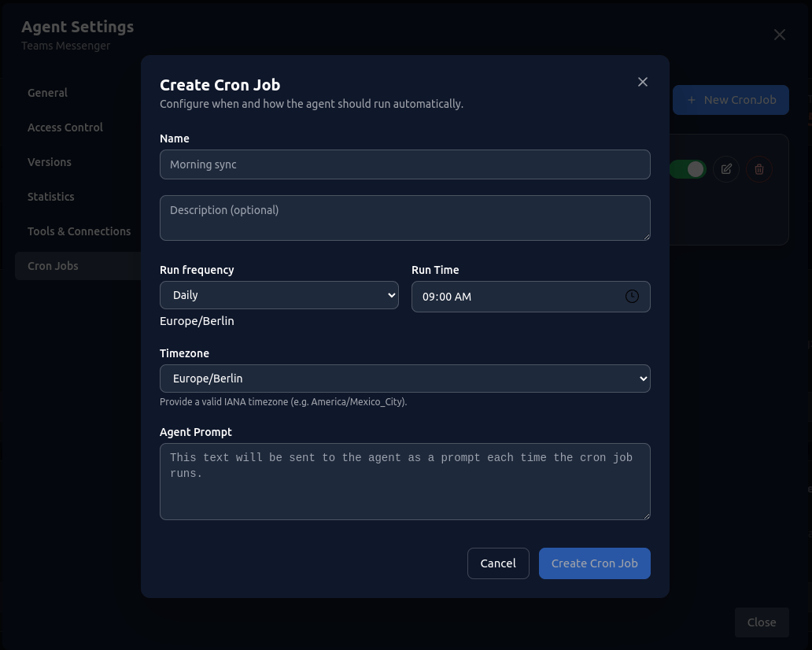The image size is (812, 650).
Task: Open the clock time picker icon
Action: (632, 296)
